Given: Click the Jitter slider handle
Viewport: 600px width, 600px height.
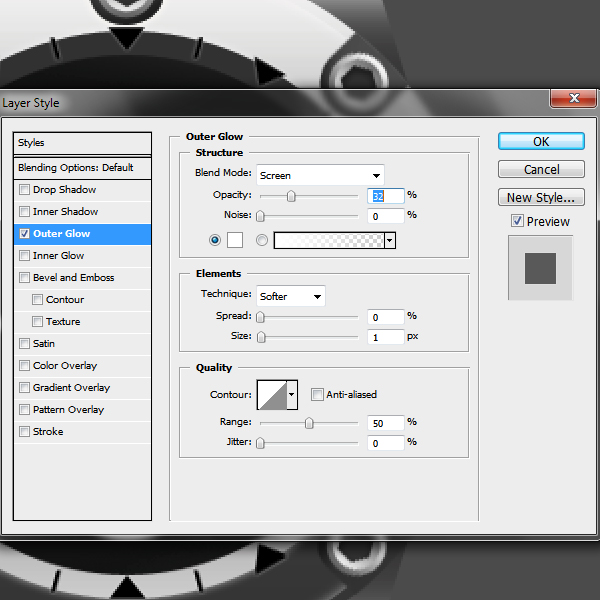Looking at the screenshot, I should click(x=260, y=443).
